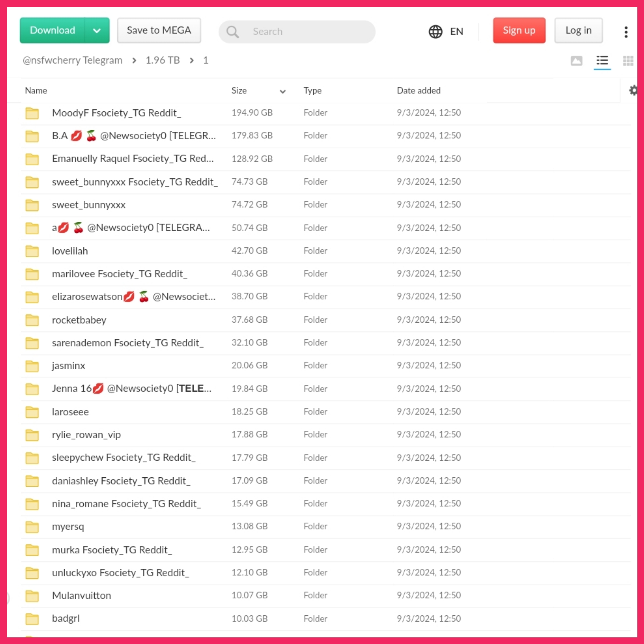This screenshot has height=644, width=644.
Task: Click date cell of laroseee row
Action: pos(429,412)
